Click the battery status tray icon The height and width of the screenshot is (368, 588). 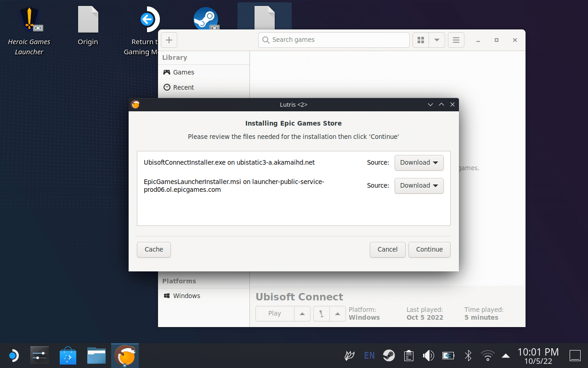[x=448, y=356]
